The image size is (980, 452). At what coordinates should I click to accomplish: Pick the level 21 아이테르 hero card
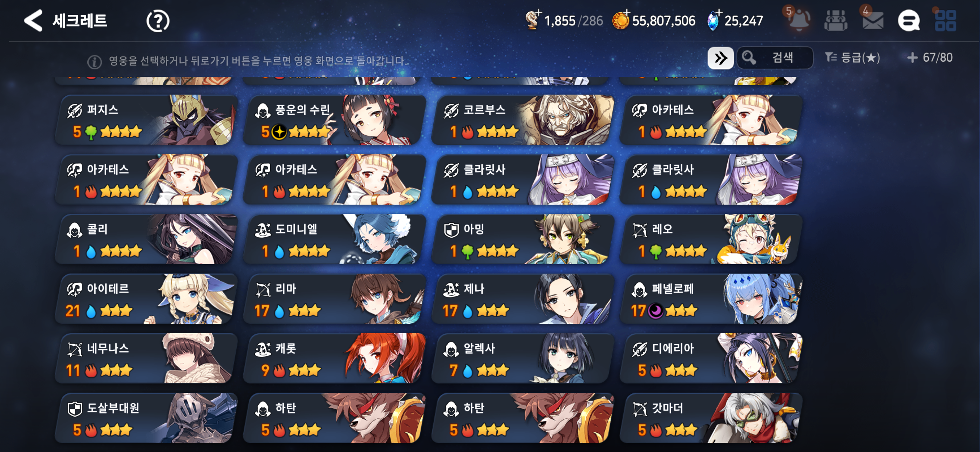coord(147,299)
